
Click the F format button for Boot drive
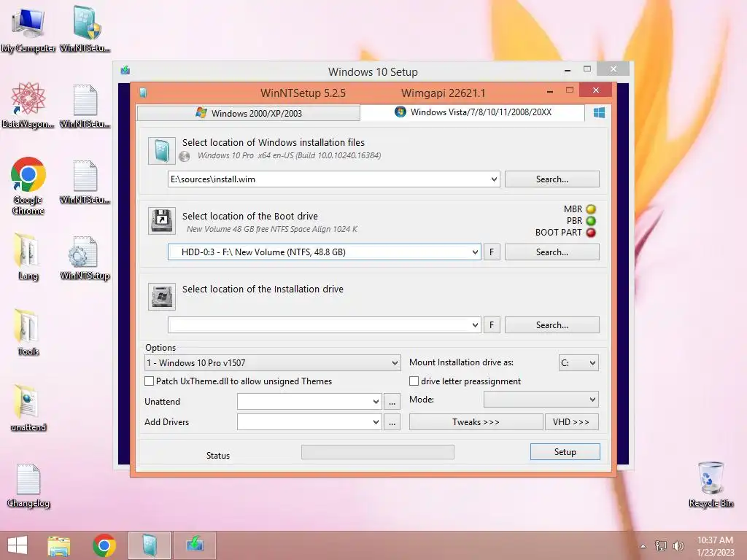(492, 252)
